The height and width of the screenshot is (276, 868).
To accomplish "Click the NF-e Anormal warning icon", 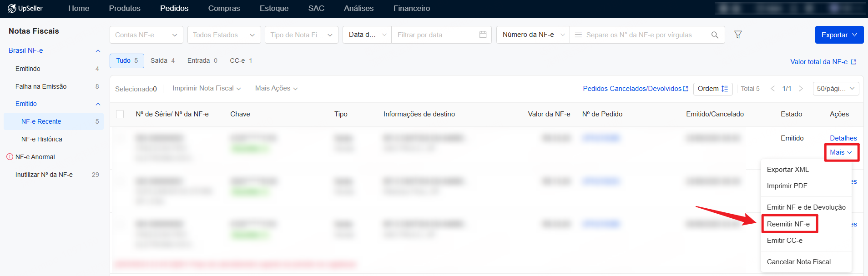I will [x=10, y=157].
